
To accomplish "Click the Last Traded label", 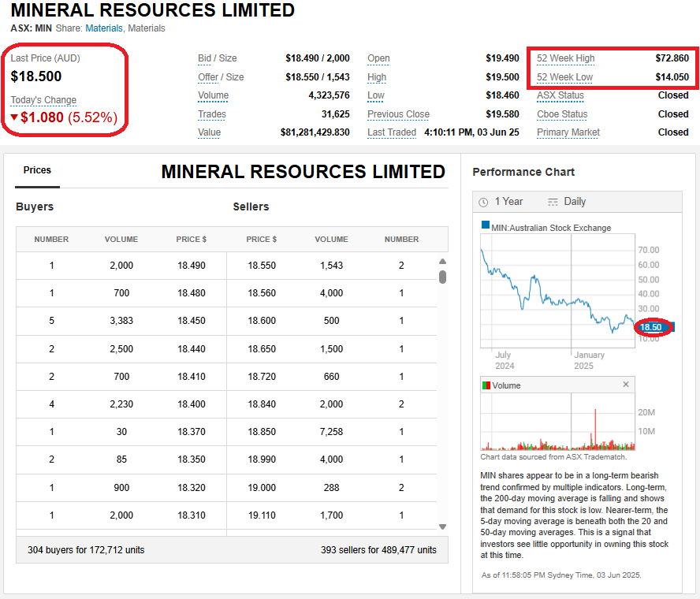I will click(x=391, y=132).
